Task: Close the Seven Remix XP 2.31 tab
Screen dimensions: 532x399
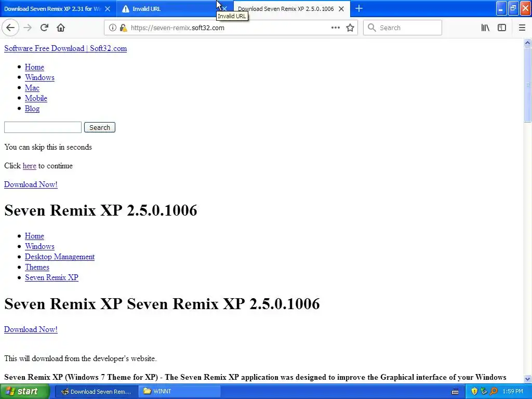Action: [108, 9]
